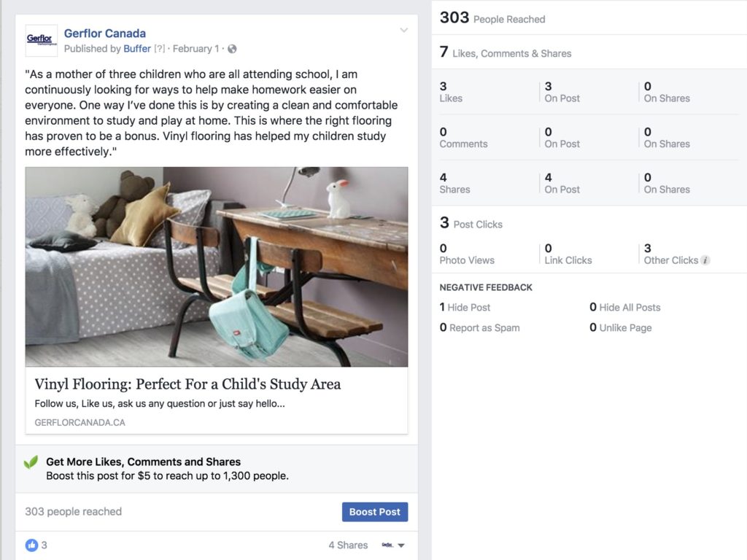Click the February 1 timestamp
The width and height of the screenshot is (747, 560).
coord(196,49)
